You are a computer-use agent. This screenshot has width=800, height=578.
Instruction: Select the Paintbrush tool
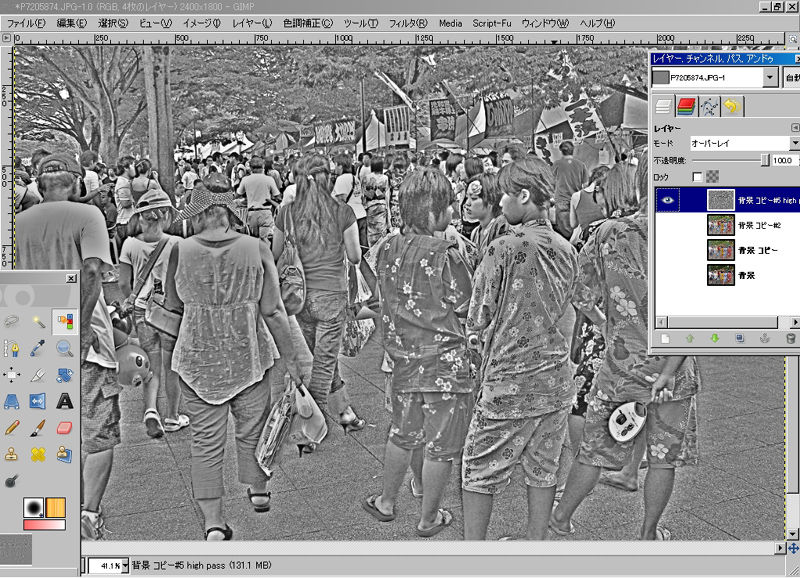(x=38, y=428)
